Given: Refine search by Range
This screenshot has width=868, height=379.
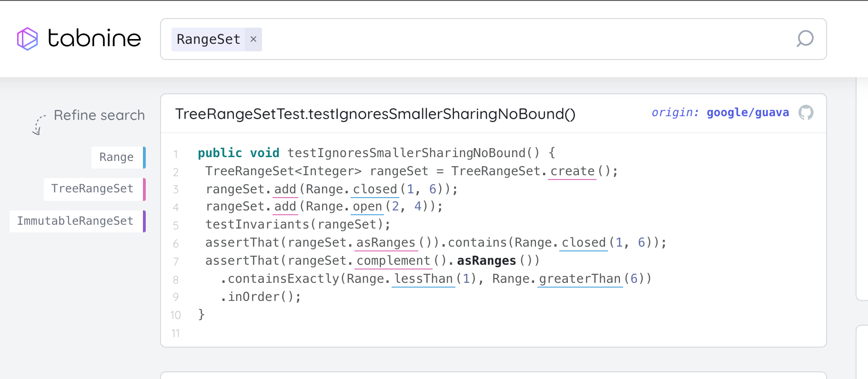Looking at the screenshot, I should [x=118, y=158].
